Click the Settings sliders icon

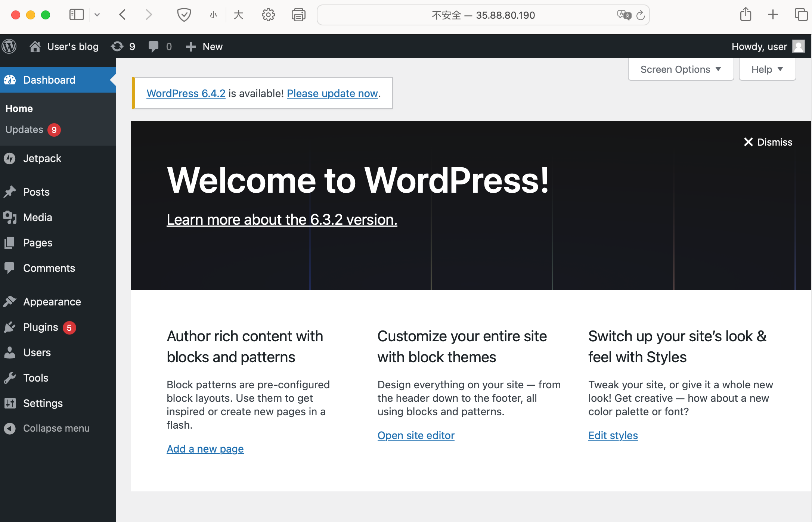click(10, 403)
